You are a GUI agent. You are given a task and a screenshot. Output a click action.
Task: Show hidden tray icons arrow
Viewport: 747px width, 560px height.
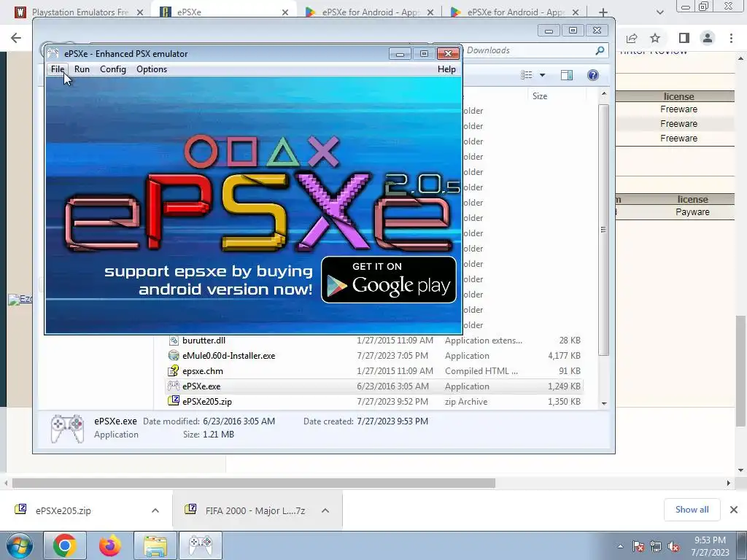point(620,547)
